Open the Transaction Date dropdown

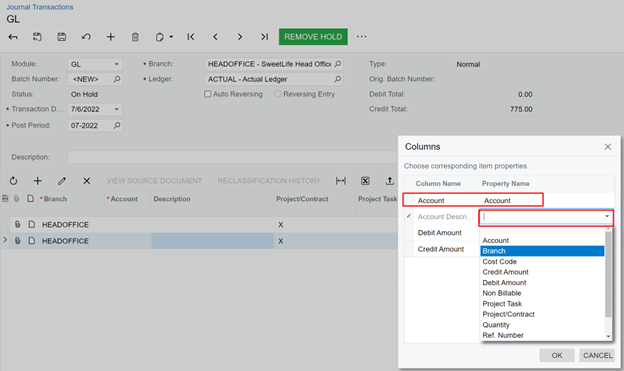[x=117, y=109]
